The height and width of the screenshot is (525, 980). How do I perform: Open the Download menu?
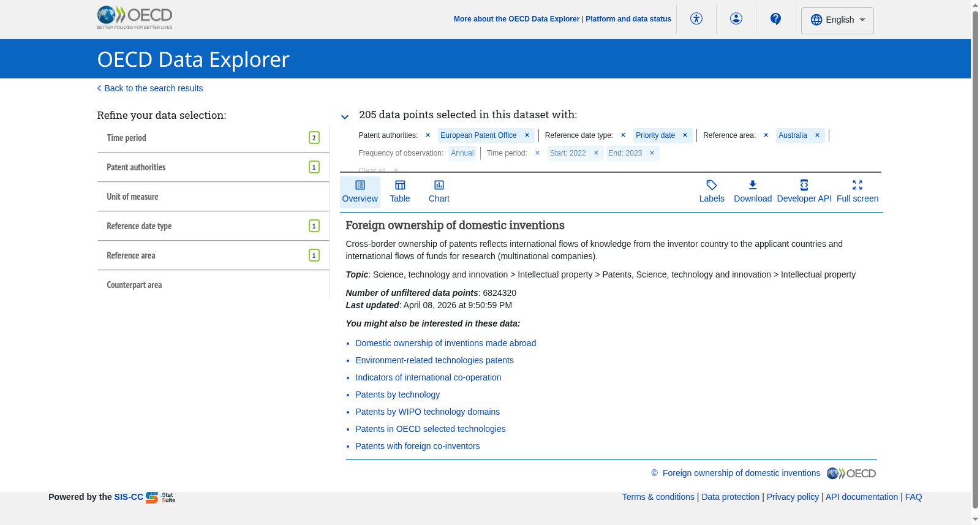(753, 192)
